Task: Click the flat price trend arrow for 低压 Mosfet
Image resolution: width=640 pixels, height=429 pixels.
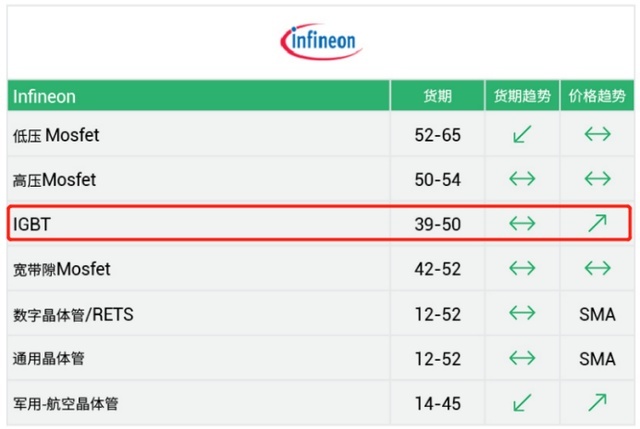Action: point(597,134)
